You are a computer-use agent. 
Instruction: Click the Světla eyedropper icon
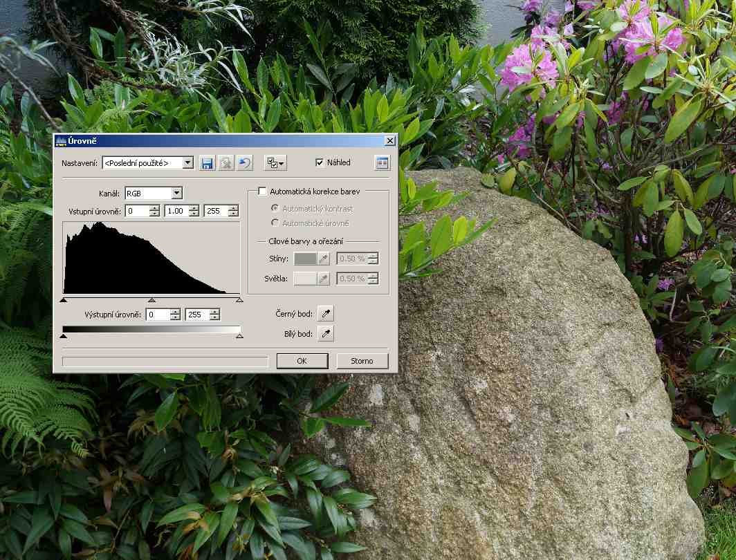[323, 279]
